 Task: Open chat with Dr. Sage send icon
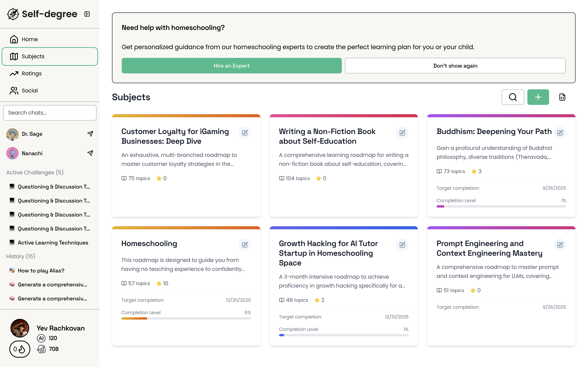point(90,134)
